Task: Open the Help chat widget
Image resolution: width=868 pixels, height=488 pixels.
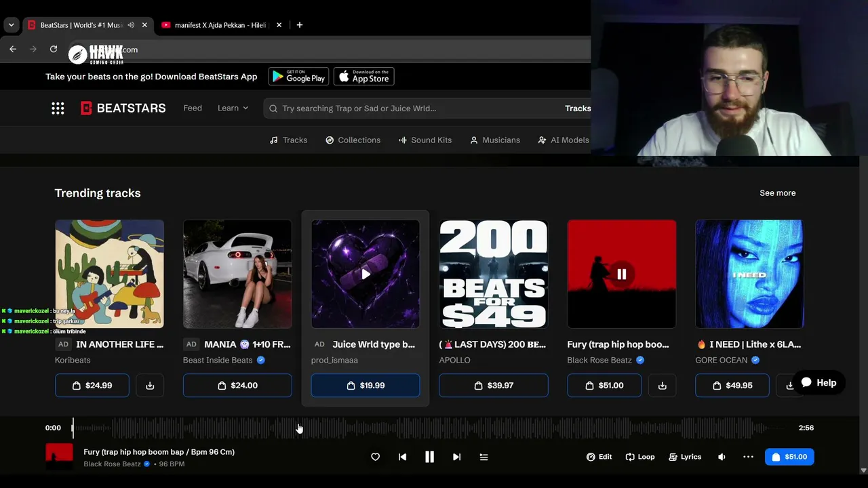Action: [x=819, y=383]
